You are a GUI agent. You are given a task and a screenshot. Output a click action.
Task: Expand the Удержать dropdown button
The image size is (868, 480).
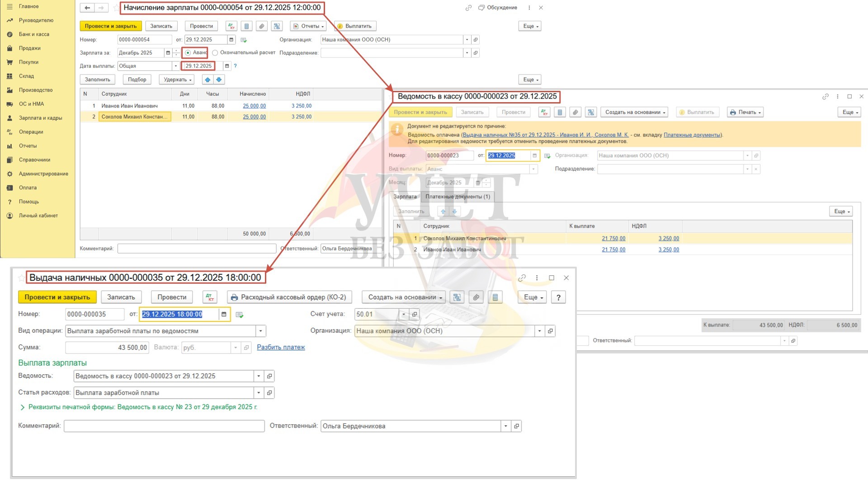click(177, 80)
